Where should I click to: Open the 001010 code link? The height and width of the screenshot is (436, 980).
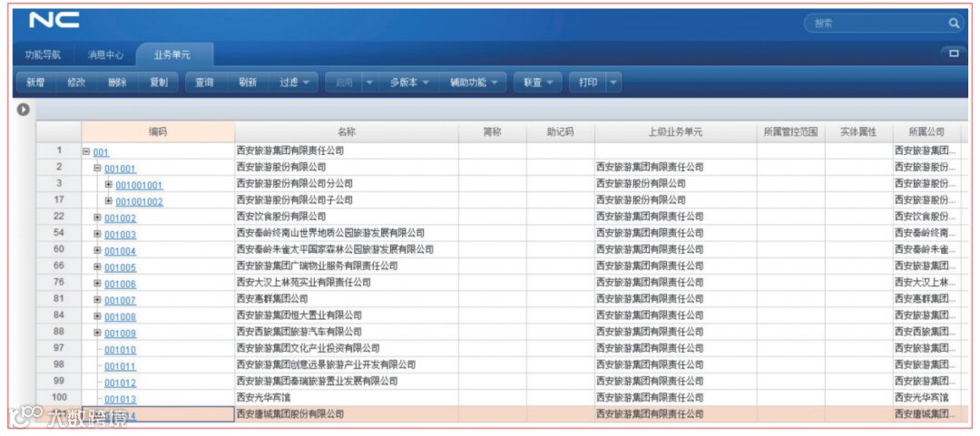(x=120, y=350)
